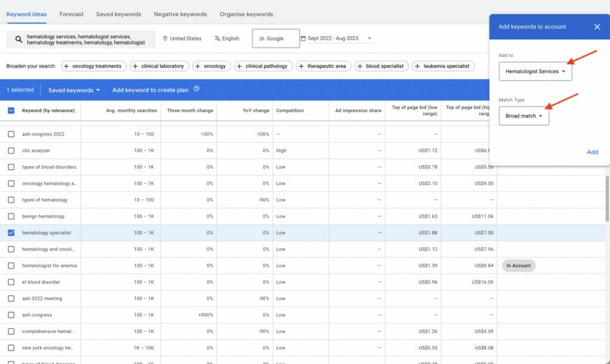The height and width of the screenshot is (364, 610).
Task: Click the calendar icon beside date range
Action: tap(303, 39)
